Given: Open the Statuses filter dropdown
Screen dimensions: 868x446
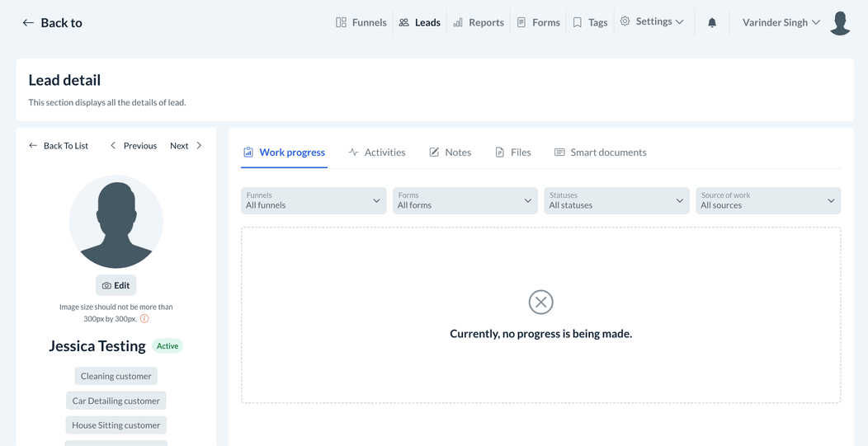Looking at the screenshot, I should [x=616, y=200].
